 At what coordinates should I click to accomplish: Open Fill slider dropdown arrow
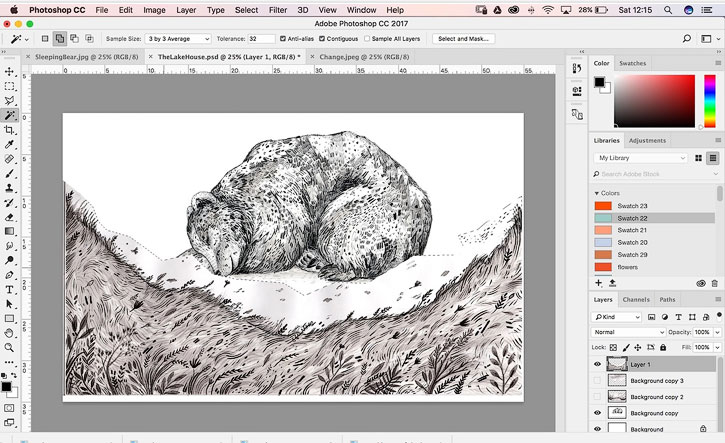pyautogui.click(x=718, y=347)
